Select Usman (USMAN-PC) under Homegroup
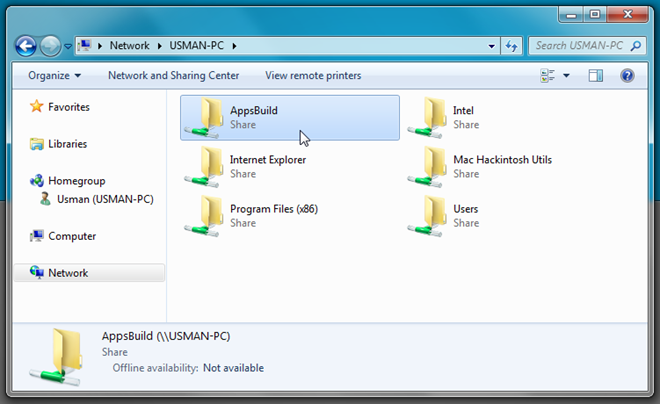 point(105,199)
